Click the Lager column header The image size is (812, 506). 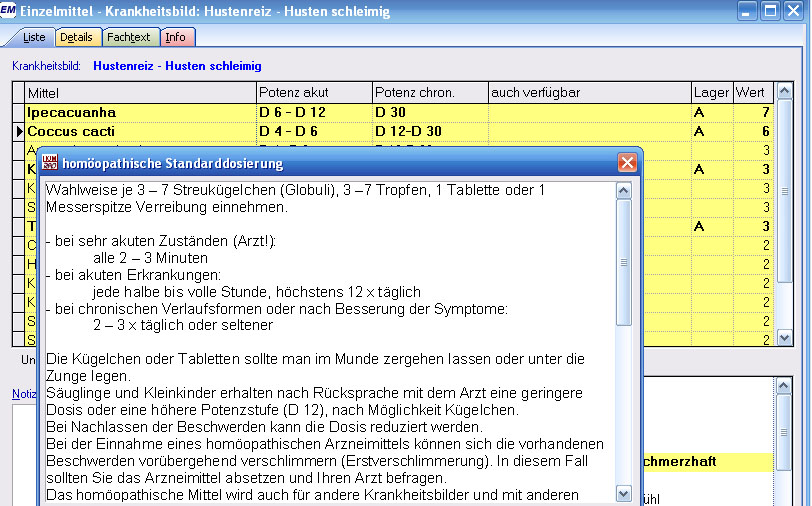[x=711, y=93]
